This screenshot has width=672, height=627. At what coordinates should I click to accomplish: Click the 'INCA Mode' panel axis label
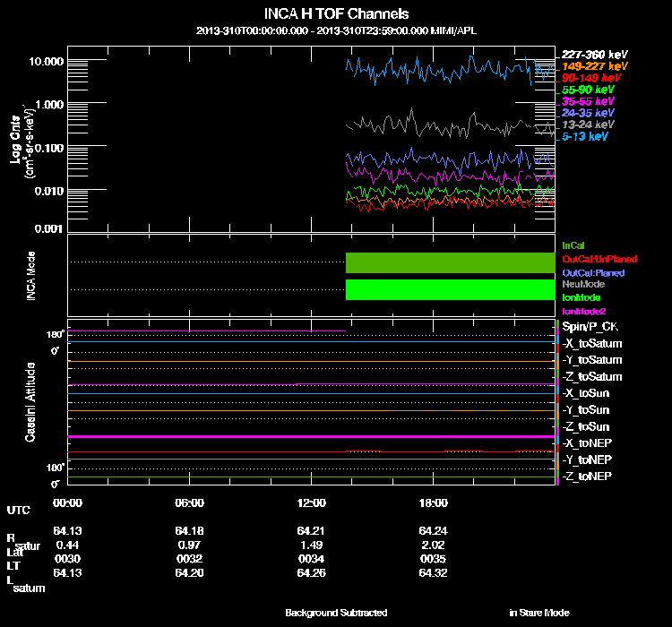coord(30,276)
